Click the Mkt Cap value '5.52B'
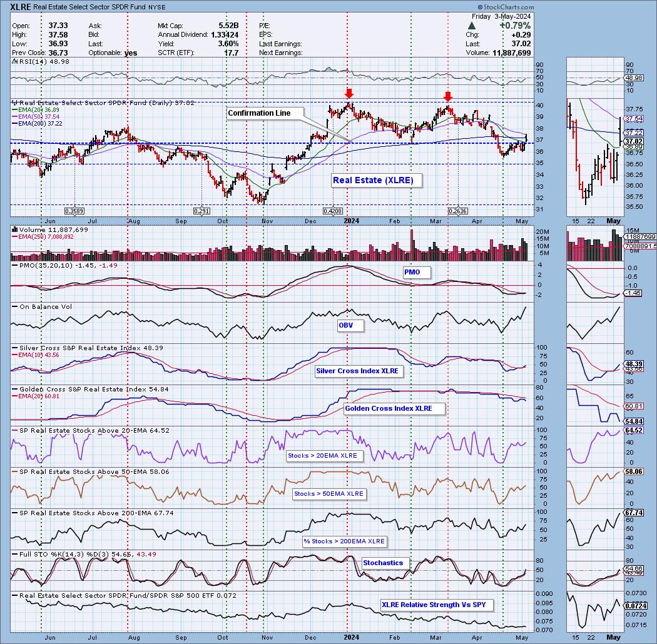Image resolution: width=657 pixels, height=644 pixels. coord(228,26)
